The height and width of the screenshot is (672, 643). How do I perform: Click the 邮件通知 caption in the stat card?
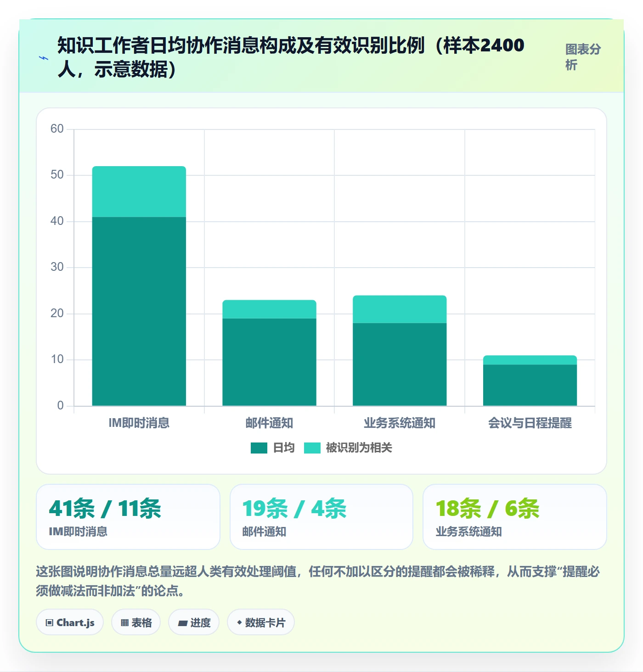(265, 532)
